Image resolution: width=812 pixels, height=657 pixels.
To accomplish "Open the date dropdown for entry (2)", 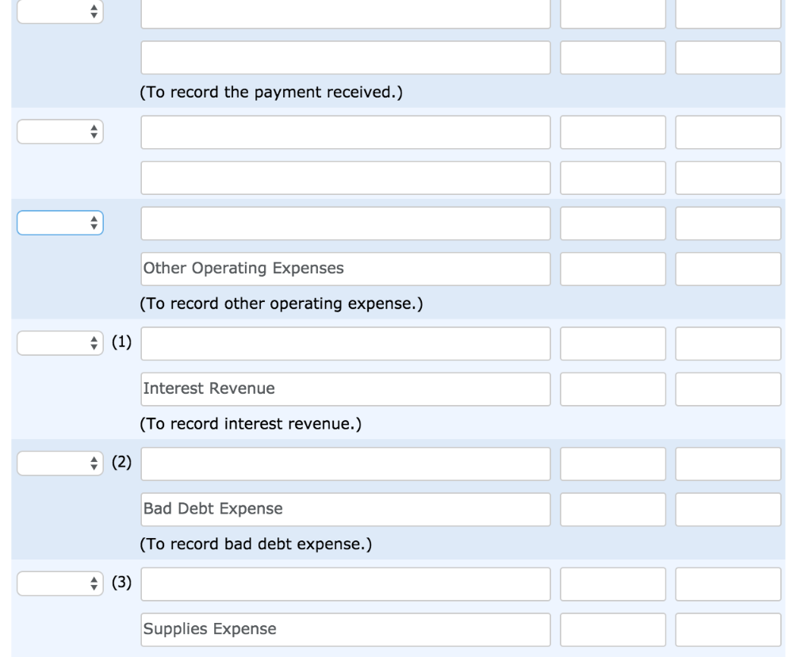I will pyautogui.click(x=59, y=463).
